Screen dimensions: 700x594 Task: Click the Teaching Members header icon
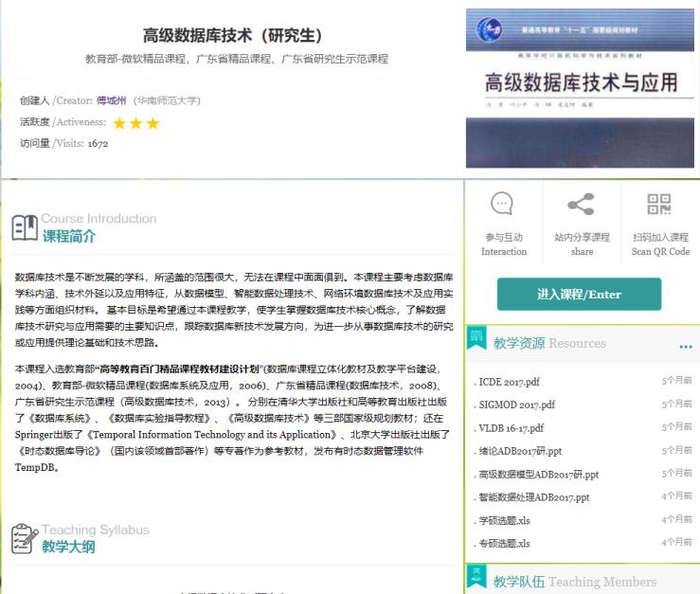[x=477, y=581]
